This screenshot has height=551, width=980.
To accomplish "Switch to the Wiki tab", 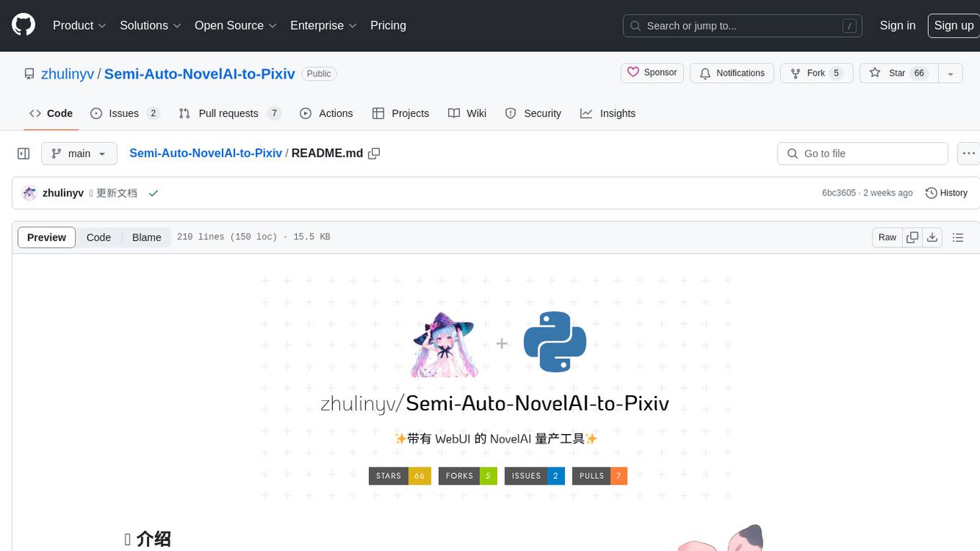I will click(467, 113).
